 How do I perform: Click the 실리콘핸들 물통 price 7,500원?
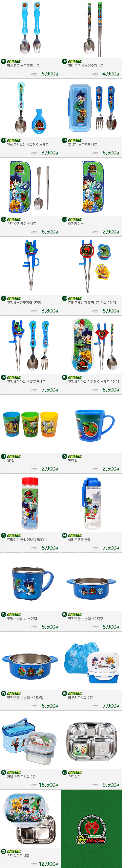[x=111, y=548]
